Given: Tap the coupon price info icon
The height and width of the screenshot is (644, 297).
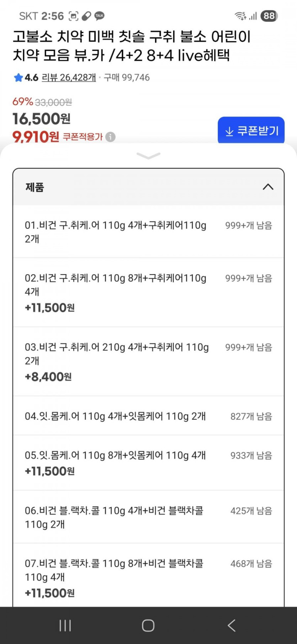Looking at the screenshot, I should coord(111,137).
